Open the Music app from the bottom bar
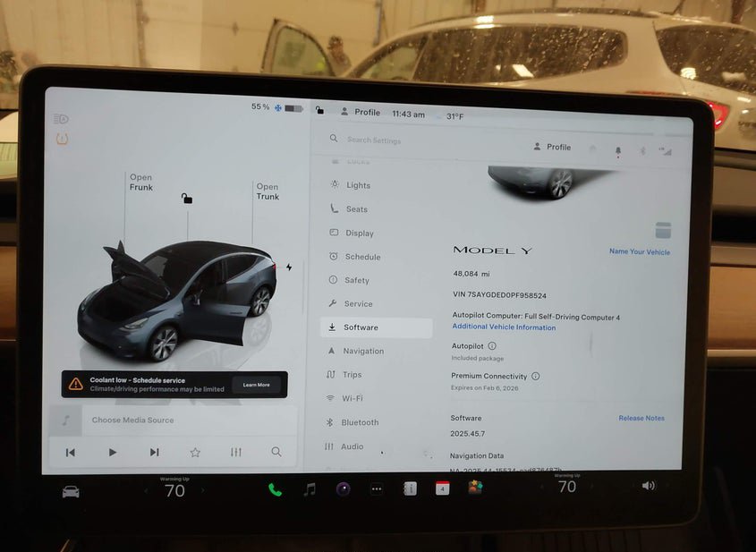Image resolution: width=756 pixels, height=552 pixels. click(310, 489)
